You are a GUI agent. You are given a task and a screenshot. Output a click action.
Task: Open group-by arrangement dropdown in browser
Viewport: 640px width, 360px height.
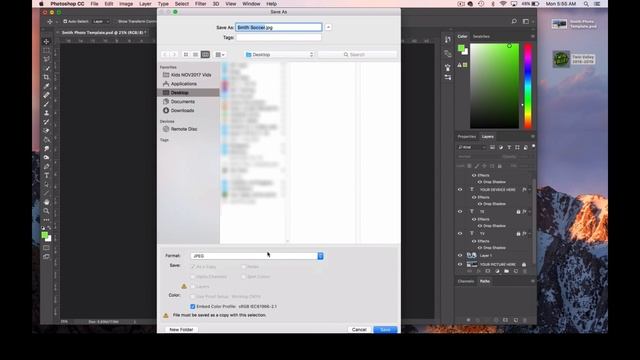tap(220, 54)
